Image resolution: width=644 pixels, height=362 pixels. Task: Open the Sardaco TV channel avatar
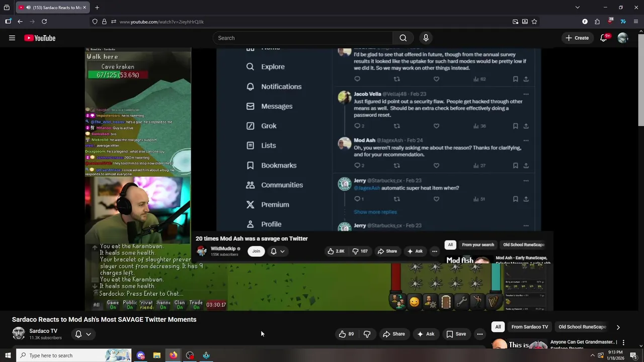(x=19, y=333)
